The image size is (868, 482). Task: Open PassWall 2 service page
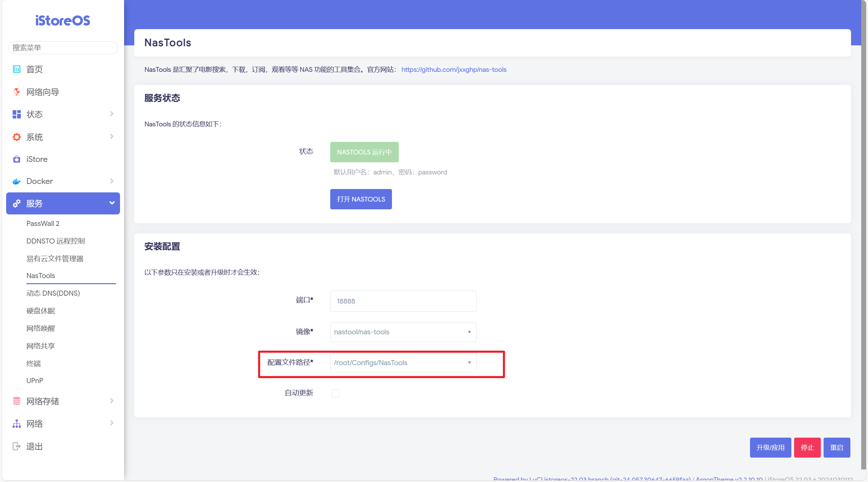[x=43, y=224]
